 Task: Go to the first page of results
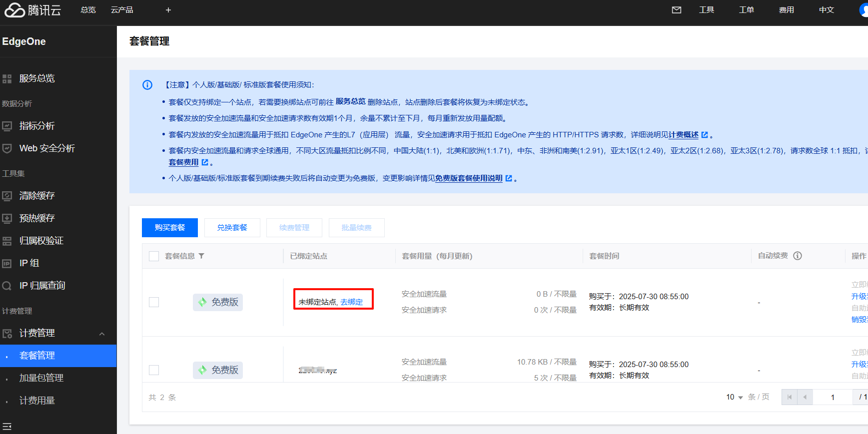coord(790,397)
